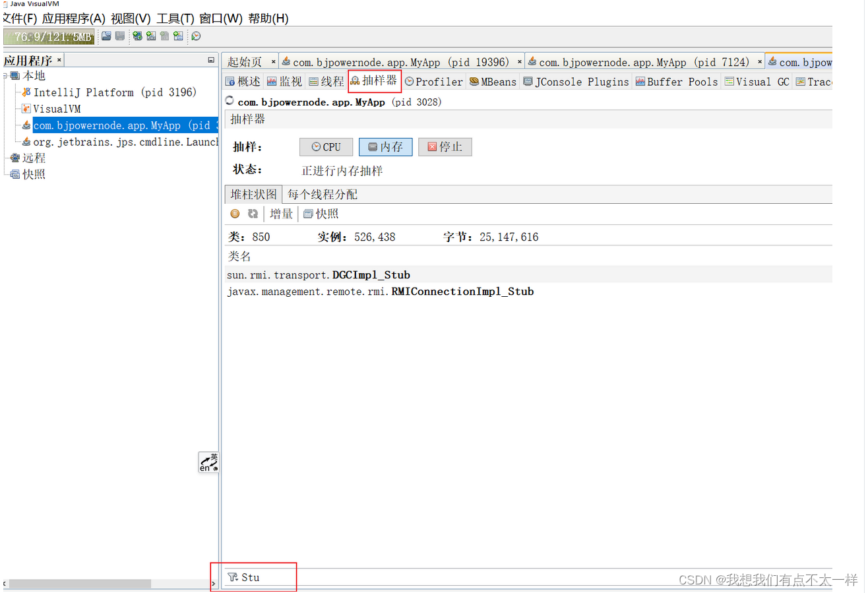This screenshot has width=868, height=593.
Task: Open the 概述 overview tab
Action: click(x=243, y=82)
